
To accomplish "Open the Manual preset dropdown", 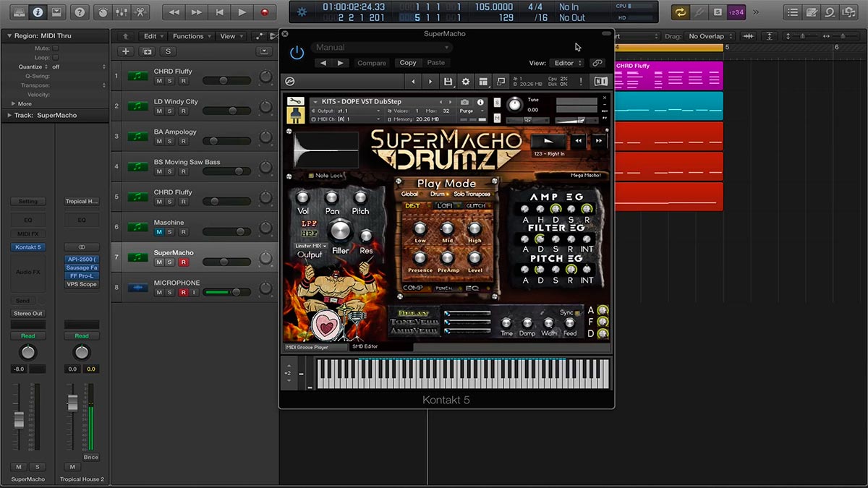I will 383,48.
